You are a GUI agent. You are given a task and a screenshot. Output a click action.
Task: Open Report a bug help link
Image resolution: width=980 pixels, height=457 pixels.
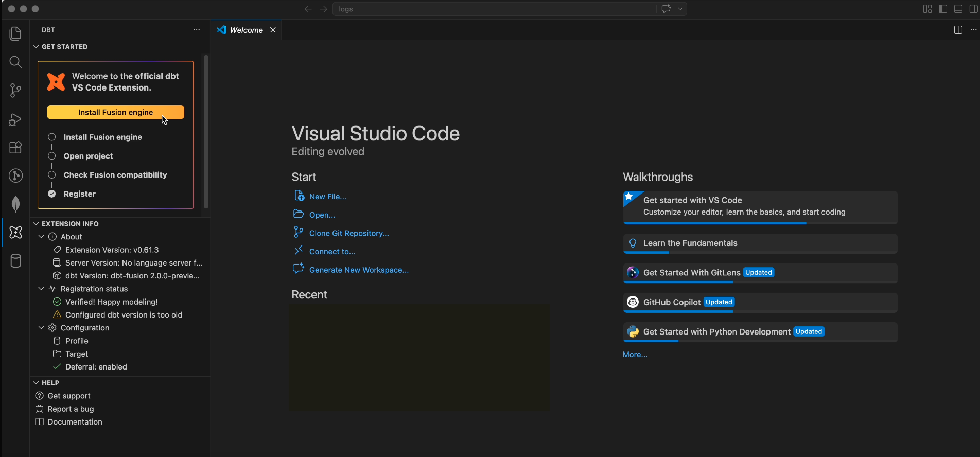point(119,409)
